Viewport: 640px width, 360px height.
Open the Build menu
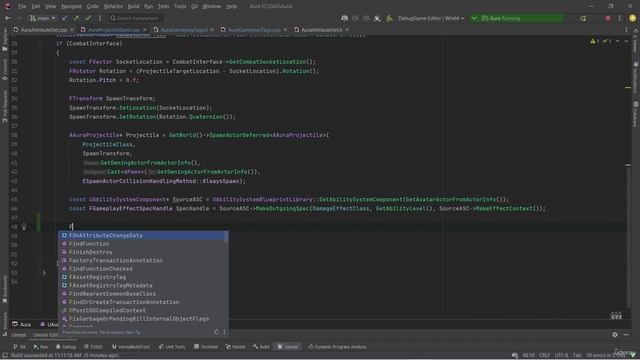[133, 7]
